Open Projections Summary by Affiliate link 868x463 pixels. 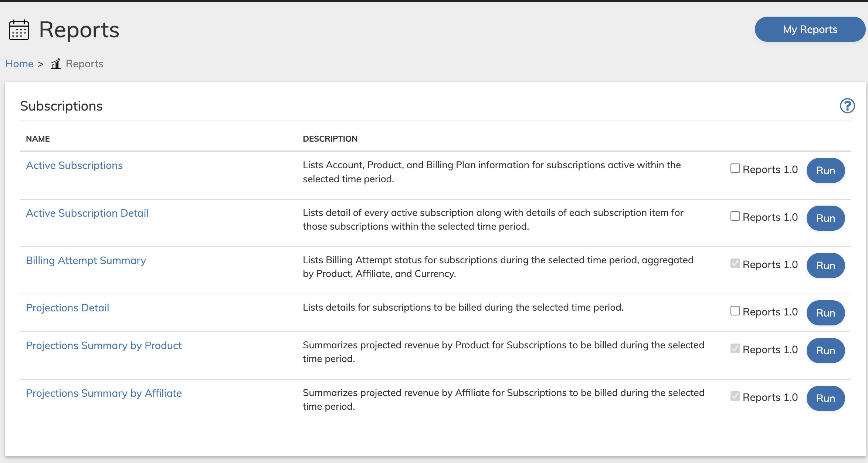click(104, 393)
